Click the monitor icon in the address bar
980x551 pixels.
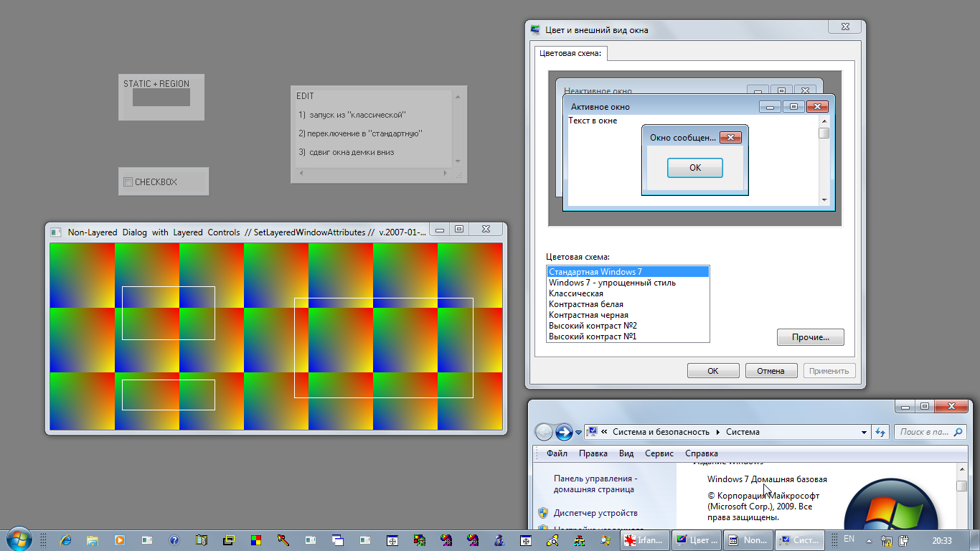tap(592, 432)
